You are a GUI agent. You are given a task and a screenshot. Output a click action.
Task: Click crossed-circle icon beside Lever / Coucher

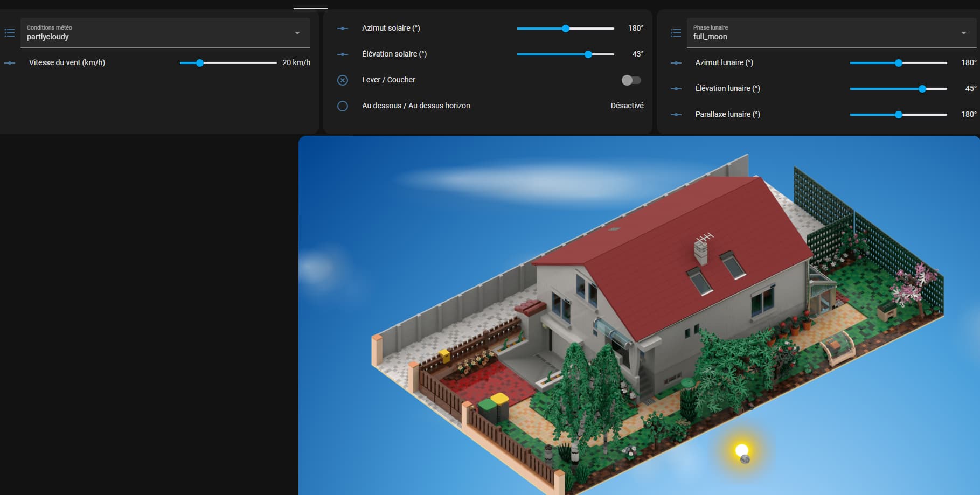click(343, 80)
